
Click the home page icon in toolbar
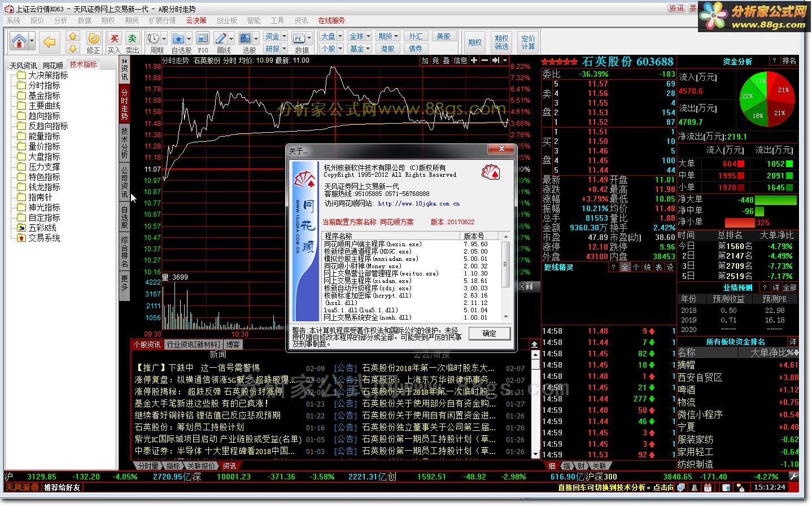coord(19,41)
